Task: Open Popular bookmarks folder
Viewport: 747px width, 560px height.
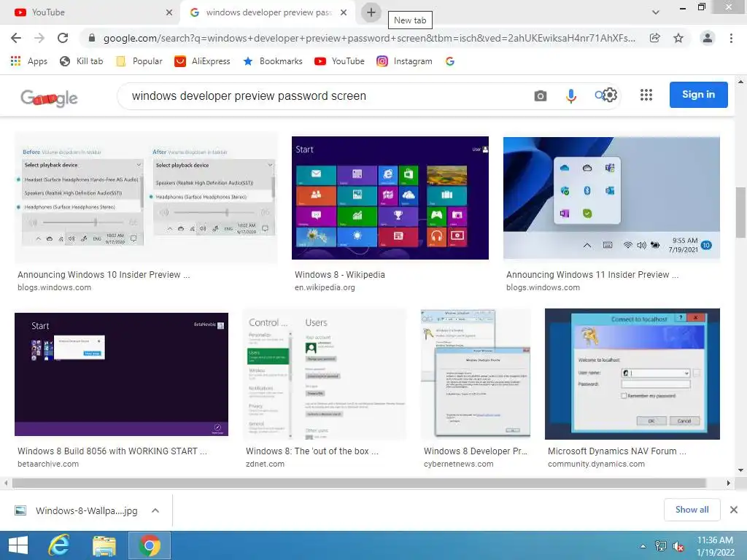Action: [x=139, y=61]
